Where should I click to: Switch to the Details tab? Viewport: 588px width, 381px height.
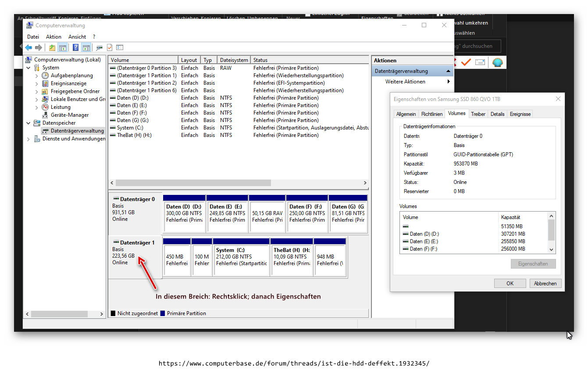[x=497, y=114]
